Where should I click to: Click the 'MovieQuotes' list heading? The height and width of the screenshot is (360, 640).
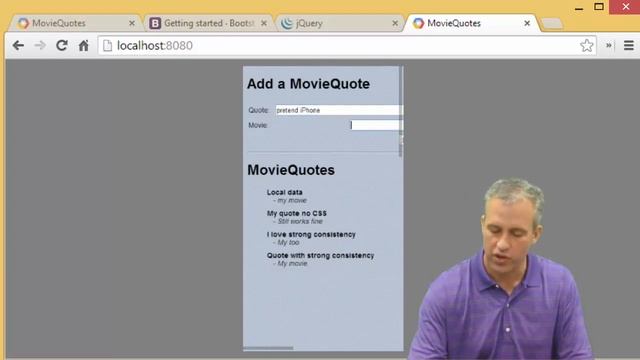[x=291, y=170]
